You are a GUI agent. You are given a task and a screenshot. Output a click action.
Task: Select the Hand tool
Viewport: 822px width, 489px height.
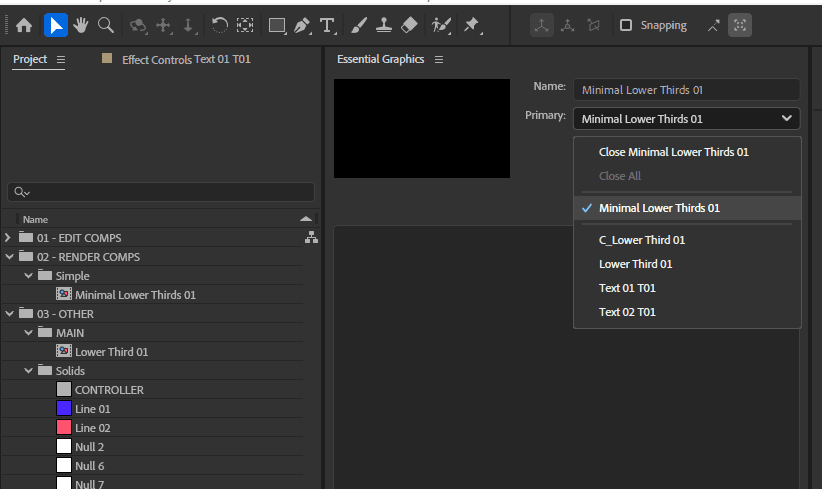pyautogui.click(x=81, y=25)
